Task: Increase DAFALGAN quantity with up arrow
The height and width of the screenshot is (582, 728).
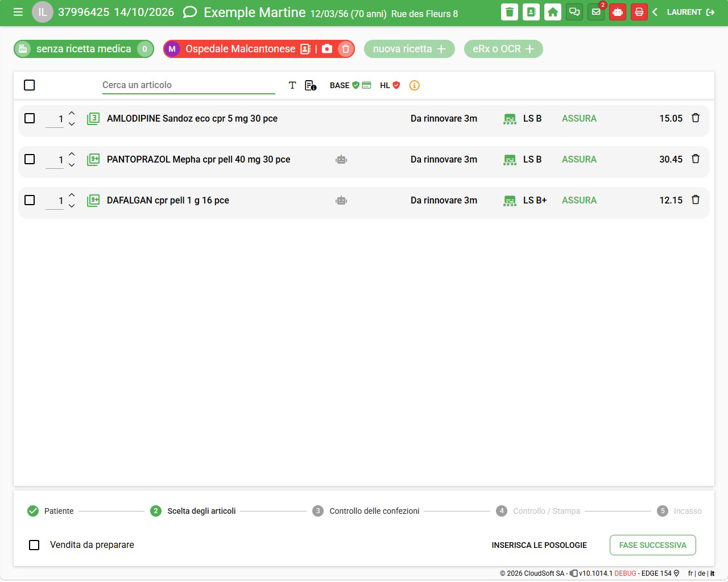Action: click(72, 195)
